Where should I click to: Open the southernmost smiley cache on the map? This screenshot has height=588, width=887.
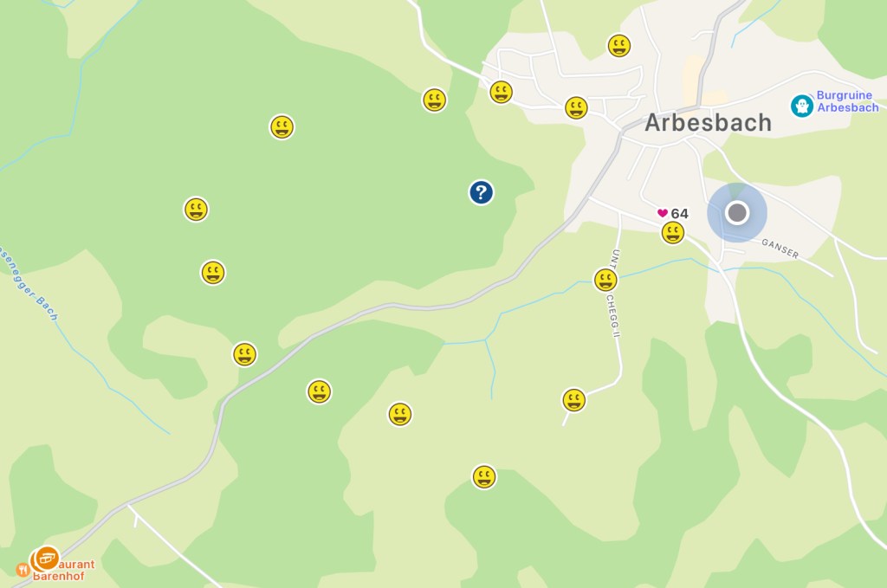coord(483,476)
